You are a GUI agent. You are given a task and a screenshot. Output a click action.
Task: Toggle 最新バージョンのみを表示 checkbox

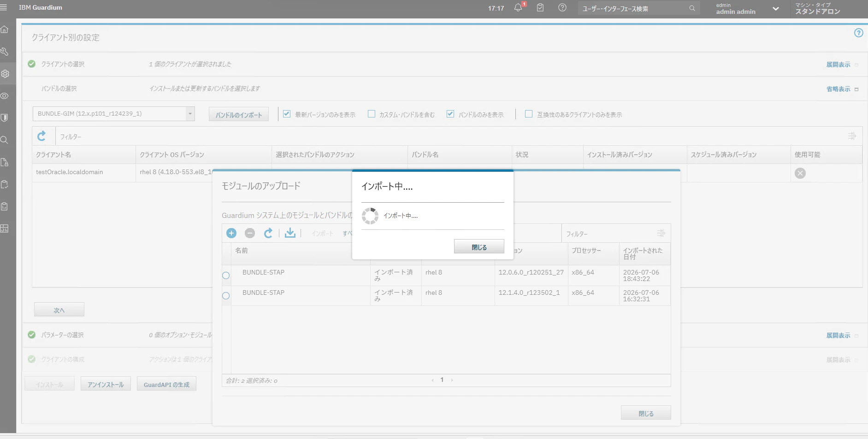pyautogui.click(x=287, y=114)
